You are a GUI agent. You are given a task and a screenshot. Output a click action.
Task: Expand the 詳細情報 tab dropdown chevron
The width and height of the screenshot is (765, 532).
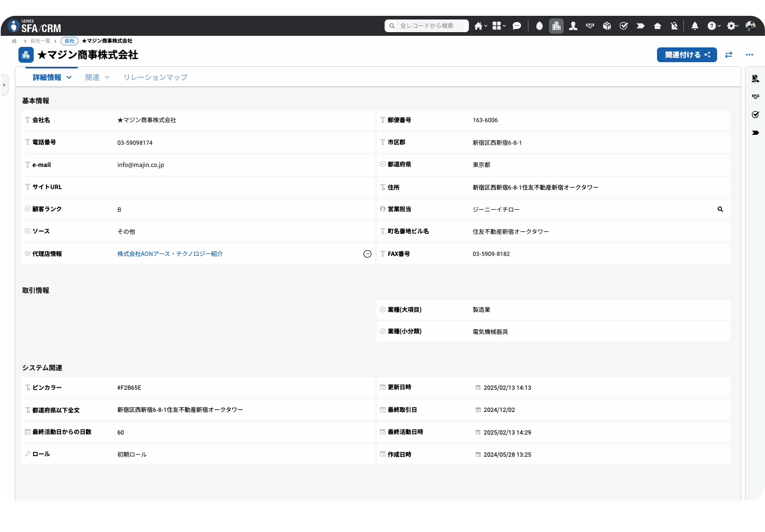click(x=69, y=77)
